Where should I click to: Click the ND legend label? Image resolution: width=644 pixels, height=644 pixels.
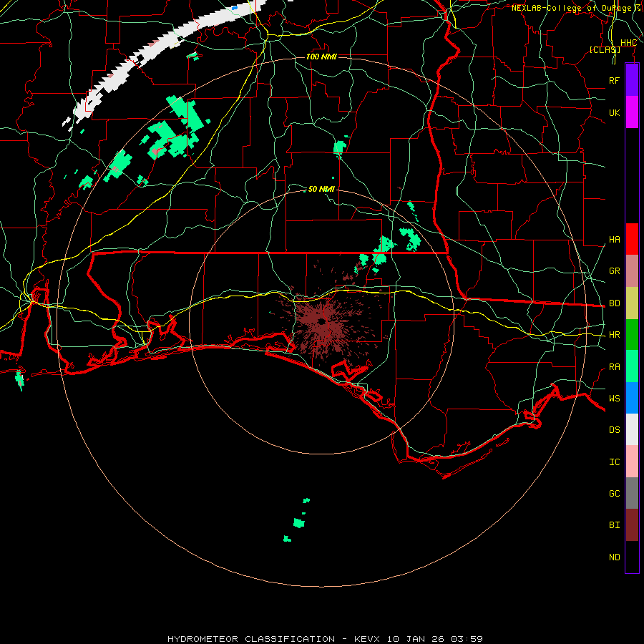click(x=614, y=557)
